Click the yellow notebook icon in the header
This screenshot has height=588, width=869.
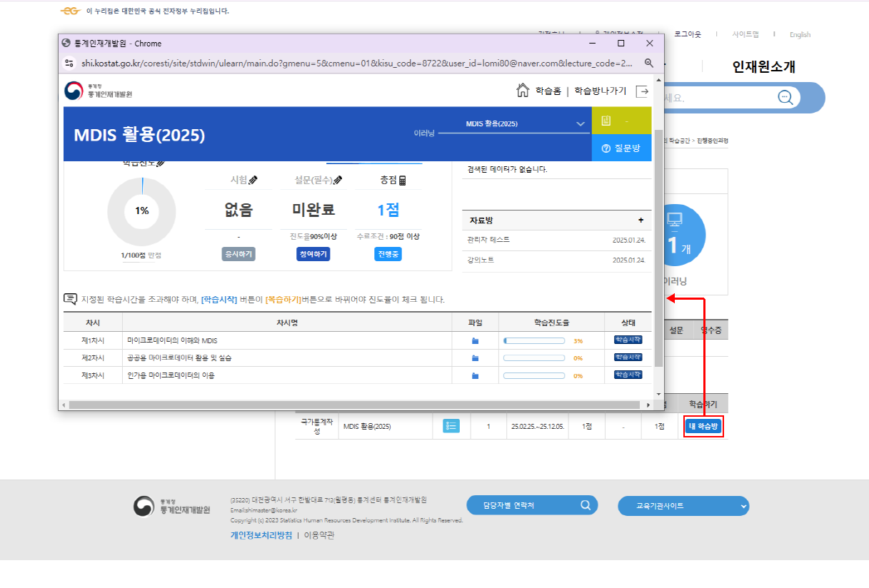606,121
